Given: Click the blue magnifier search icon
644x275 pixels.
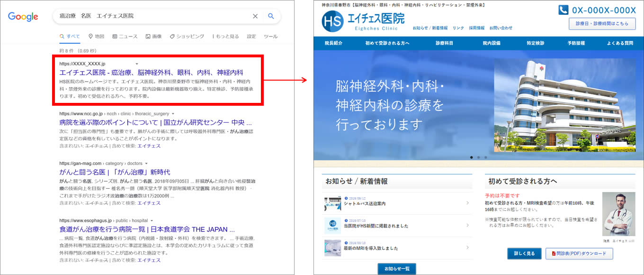Looking at the screenshot, I should click(x=271, y=16).
